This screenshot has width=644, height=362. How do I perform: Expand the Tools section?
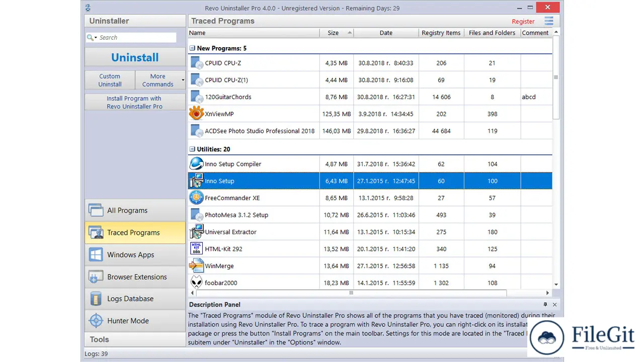coord(135,339)
